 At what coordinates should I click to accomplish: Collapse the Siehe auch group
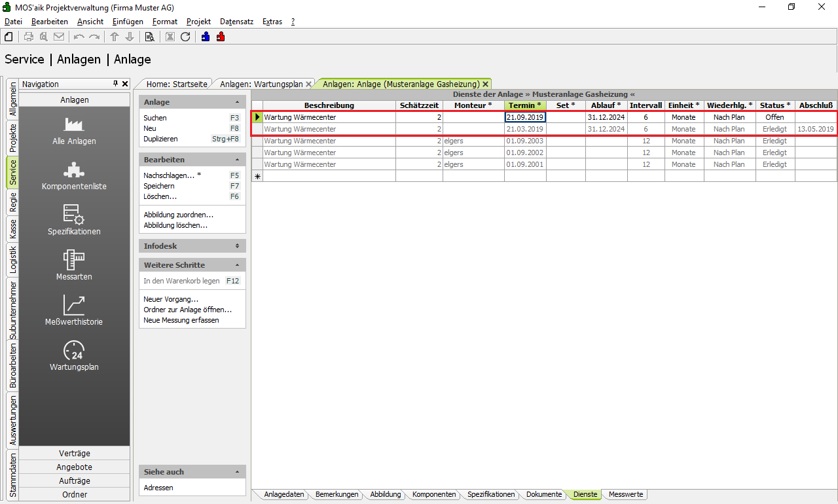click(237, 472)
